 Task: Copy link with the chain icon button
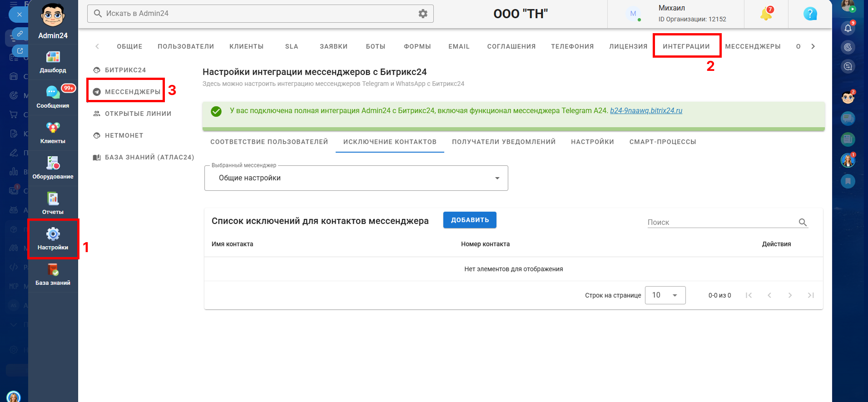[x=20, y=34]
